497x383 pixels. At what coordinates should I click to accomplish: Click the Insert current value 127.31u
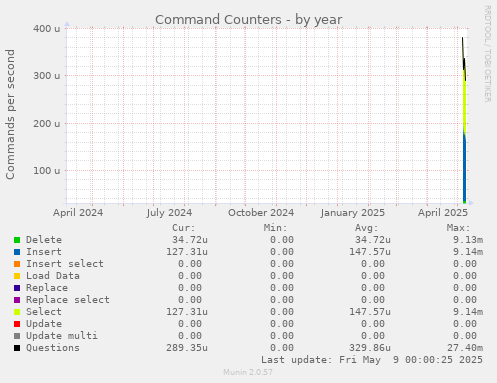(x=187, y=252)
